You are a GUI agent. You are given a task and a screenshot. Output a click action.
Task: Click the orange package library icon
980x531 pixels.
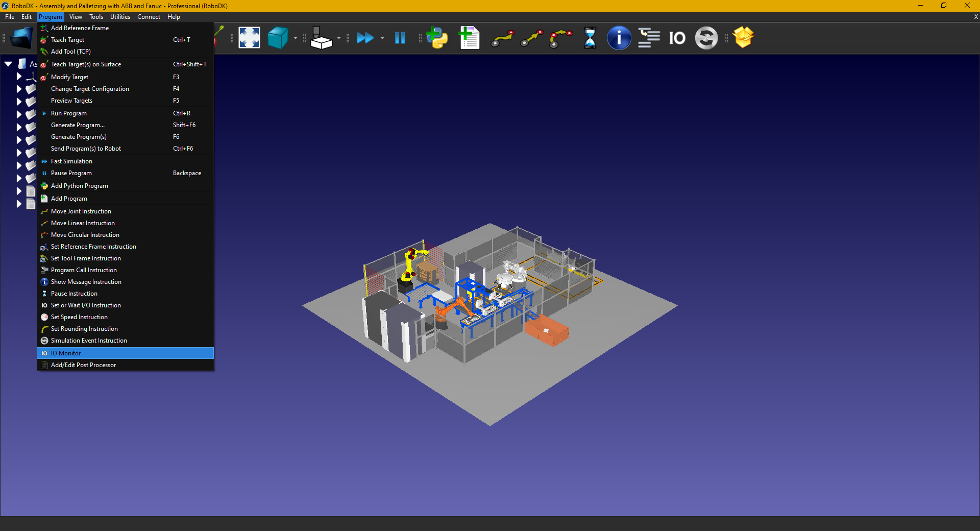(743, 38)
